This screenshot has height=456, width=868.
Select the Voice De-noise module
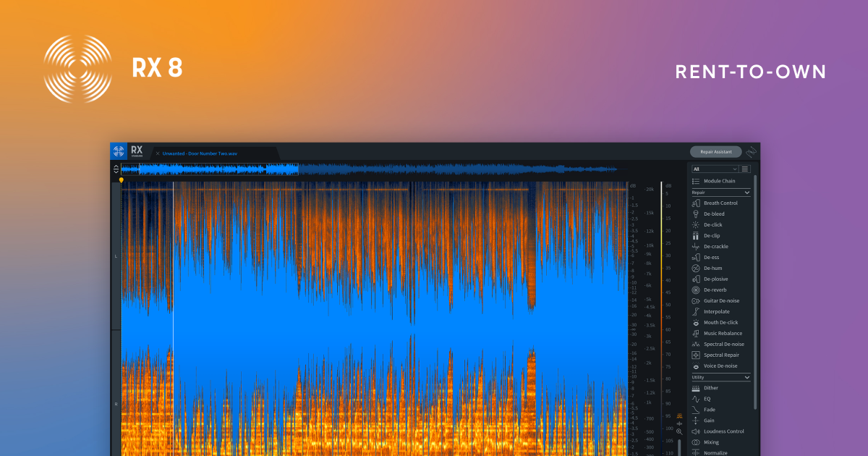714,366
